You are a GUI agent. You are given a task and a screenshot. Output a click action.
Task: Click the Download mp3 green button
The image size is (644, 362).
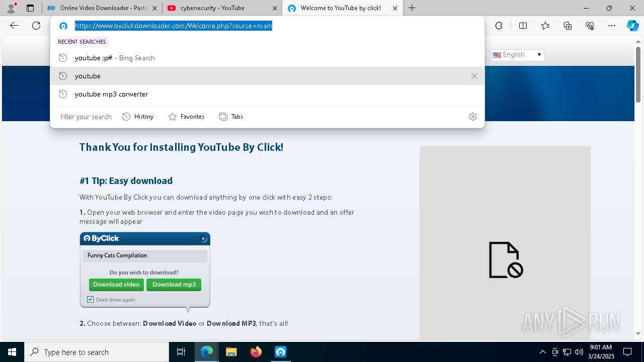coord(174,285)
